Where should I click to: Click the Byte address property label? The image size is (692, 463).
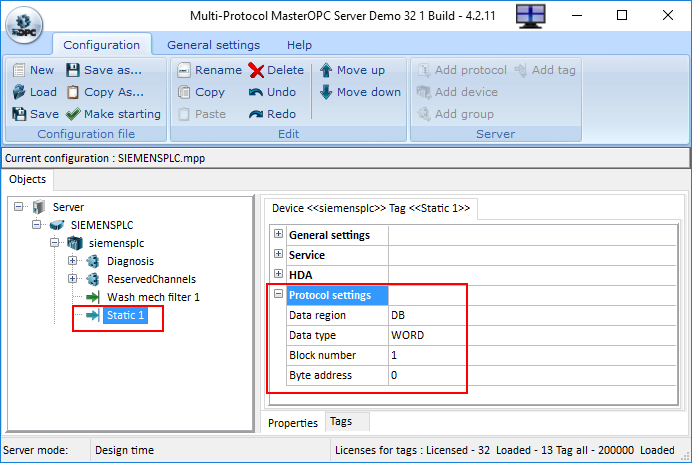pos(320,375)
